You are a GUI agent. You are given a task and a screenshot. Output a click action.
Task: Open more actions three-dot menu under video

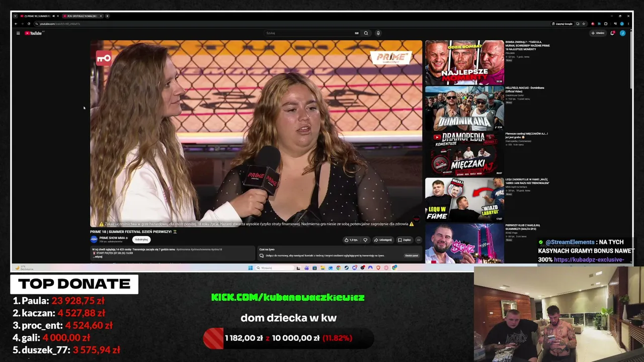pyautogui.click(x=418, y=240)
